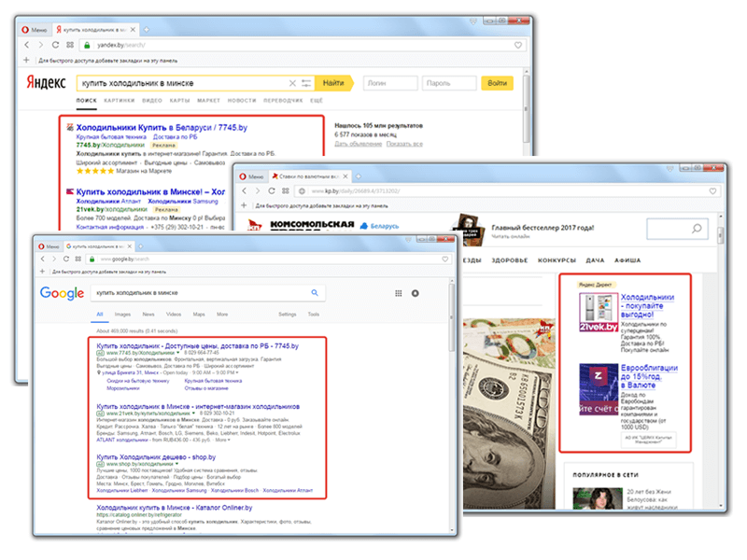
Task: Open the ДАЧА section on kp.by
Action: (595, 260)
